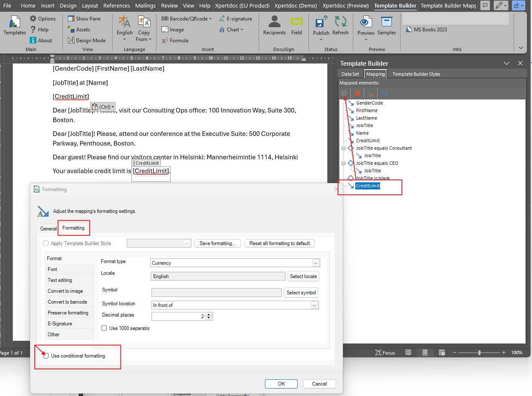Select GenderCode in mapped elements tree

pyautogui.click(x=369, y=103)
